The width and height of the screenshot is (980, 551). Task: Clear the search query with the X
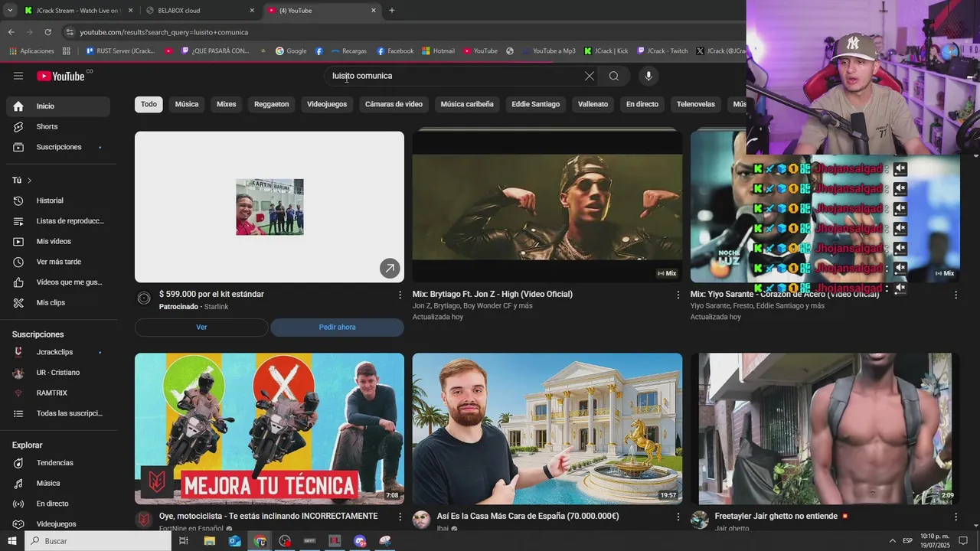(x=590, y=76)
